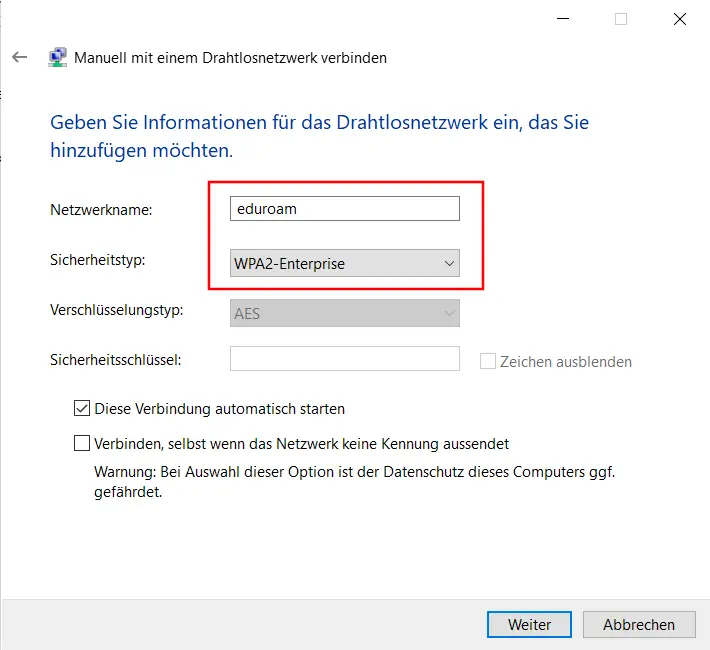Screen dimensions: 710x650
Task: Select the Verschlüsselungstyp label text
Action: [x=116, y=310]
